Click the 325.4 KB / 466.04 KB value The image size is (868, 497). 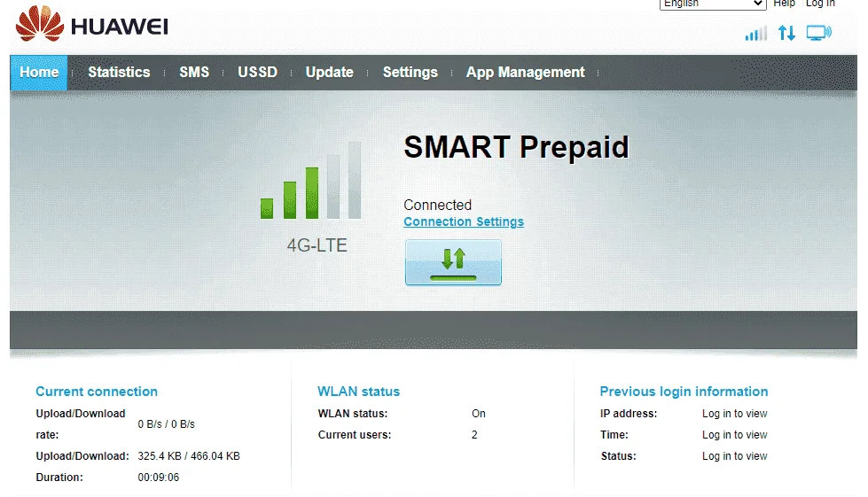189,456
